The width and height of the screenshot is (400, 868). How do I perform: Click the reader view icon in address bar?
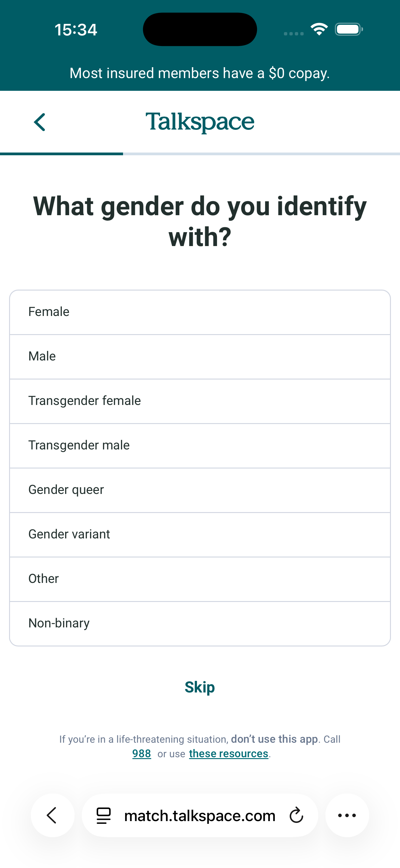pyautogui.click(x=103, y=815)
